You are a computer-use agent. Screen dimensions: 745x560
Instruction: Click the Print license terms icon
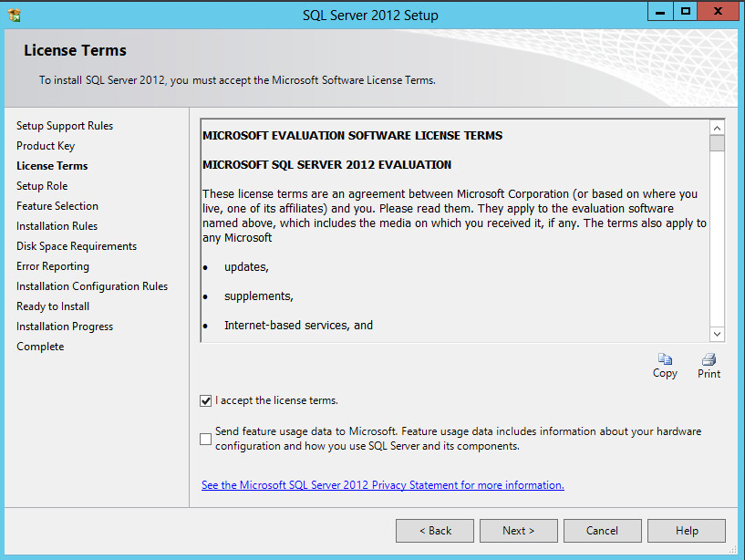click(709, 359)
